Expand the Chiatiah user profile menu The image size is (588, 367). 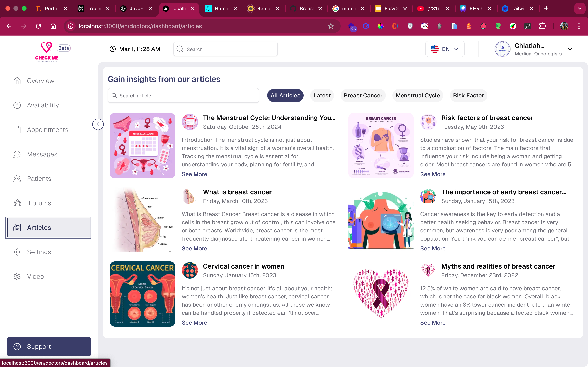(x=570, y=49)
